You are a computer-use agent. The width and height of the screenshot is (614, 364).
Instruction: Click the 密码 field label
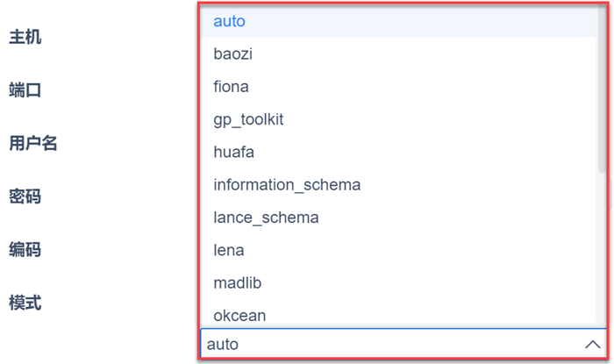pos(25,196)
